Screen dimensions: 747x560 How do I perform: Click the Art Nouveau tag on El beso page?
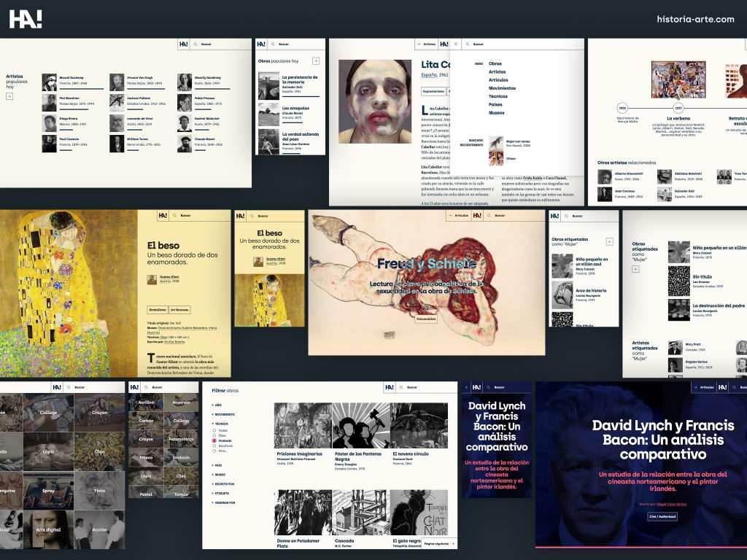tap(179, 309)
